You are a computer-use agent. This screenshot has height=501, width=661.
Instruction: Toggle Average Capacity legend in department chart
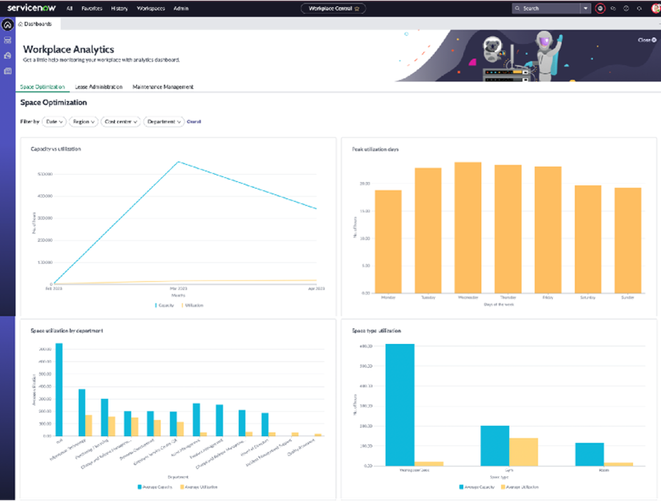click(155, 487)
